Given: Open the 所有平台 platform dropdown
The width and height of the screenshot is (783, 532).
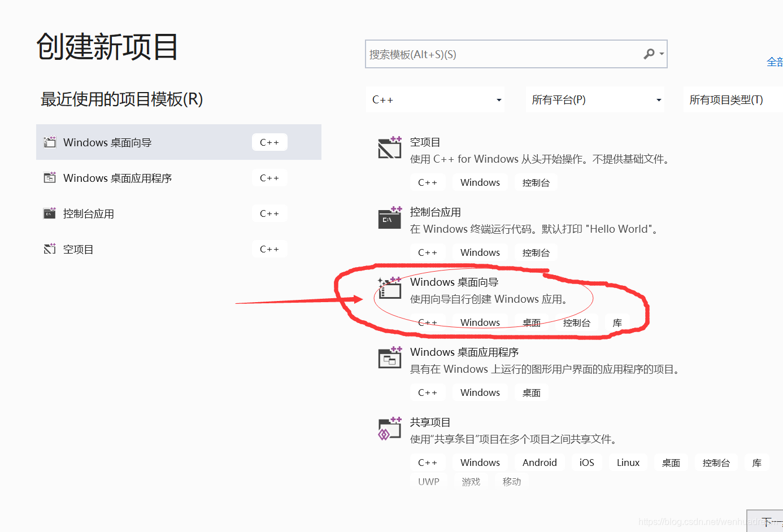Looking at the screenshot, I should (x=595, y=100).
